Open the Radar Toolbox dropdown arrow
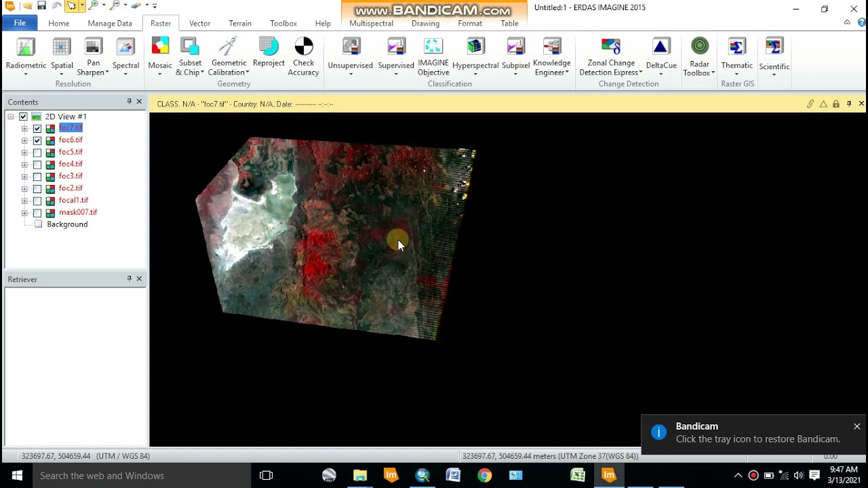Image resolution: width=868 pixels, height=488 pixels. pos(713,73)
